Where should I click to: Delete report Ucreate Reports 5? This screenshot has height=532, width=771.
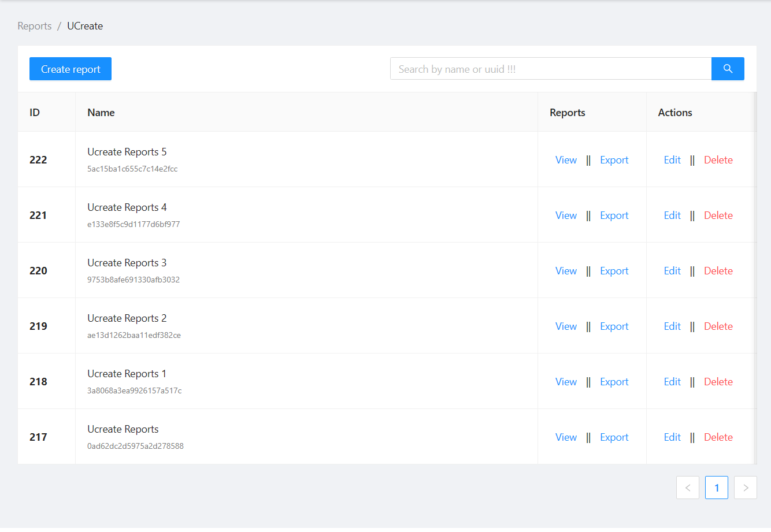[718, 160]
